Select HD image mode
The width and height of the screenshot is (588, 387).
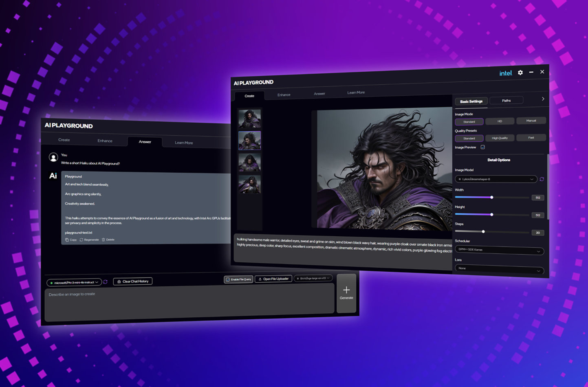point(500,121)
